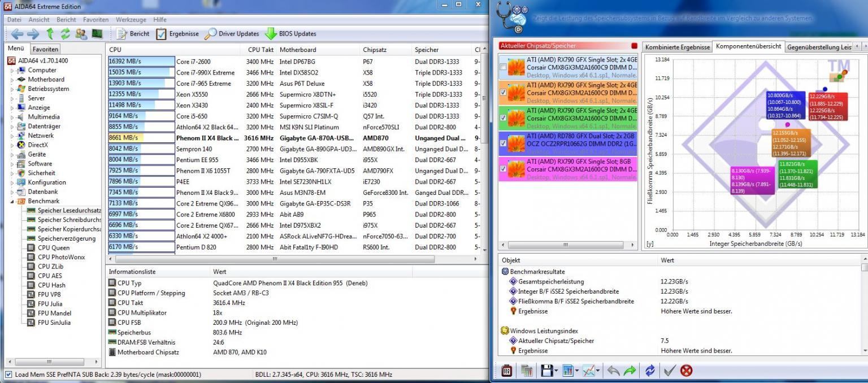868x383 pixels.
Task: Click the blue refresh arrows in Sandra toolbar
Action: [650, 371]
